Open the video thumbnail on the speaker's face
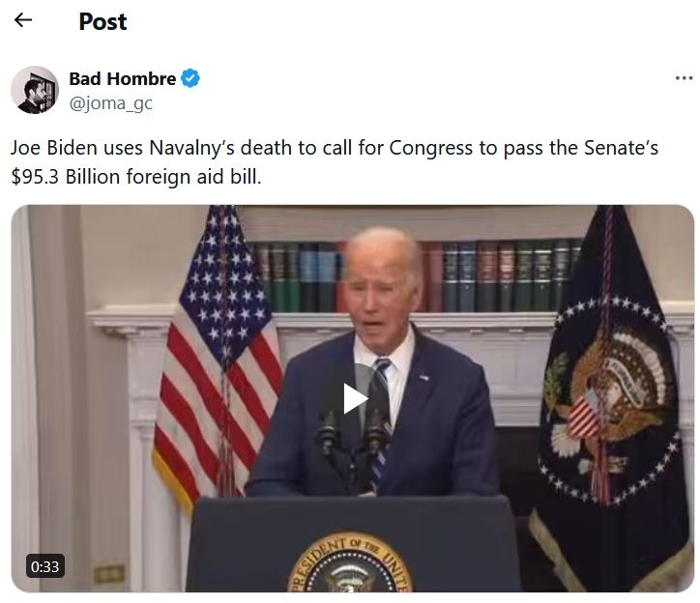This screenshot has height=603, width=700. (x=382, y=286)
